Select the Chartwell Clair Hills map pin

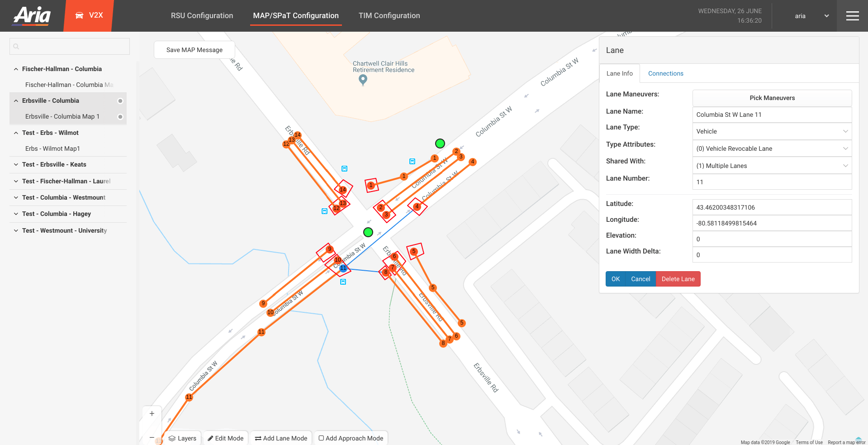pos(363,80)
